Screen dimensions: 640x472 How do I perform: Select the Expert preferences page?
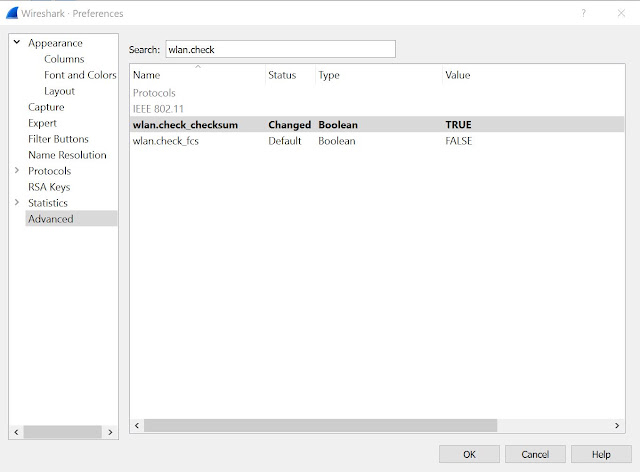pyautogui.click(x=42, y=123)
